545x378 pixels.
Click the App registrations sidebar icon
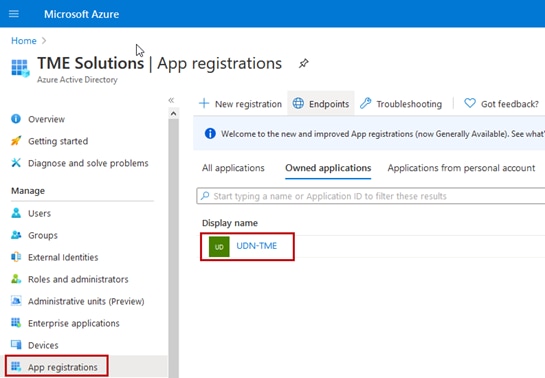16,366
